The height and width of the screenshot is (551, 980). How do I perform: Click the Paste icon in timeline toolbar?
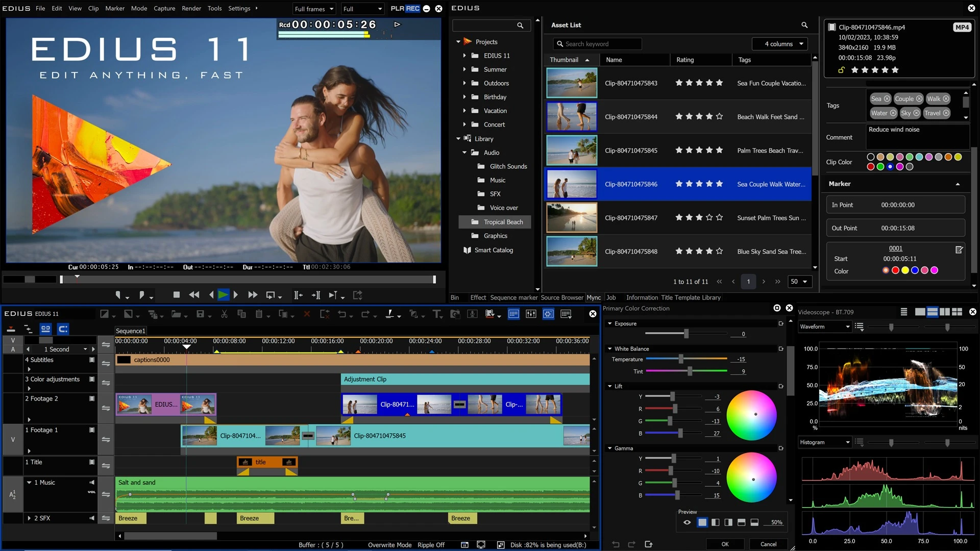259,315
